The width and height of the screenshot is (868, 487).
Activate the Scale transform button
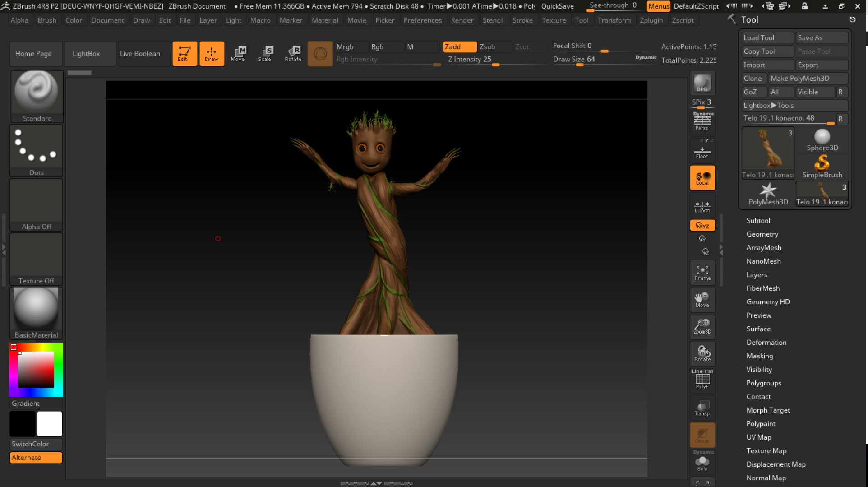pos(265,54)
